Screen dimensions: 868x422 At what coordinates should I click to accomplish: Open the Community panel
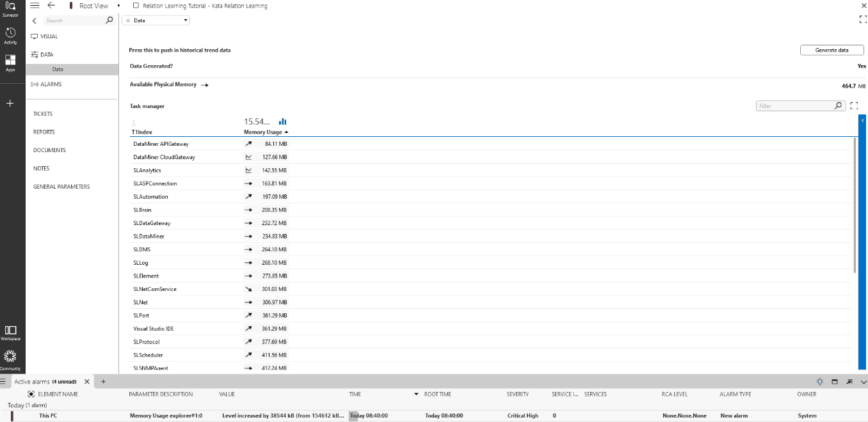pos(10,356)
